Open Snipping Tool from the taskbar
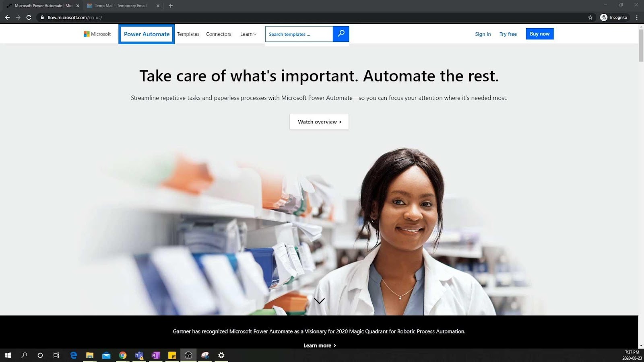This screenshot has height=362, width=644. click(x=205, y=355)
